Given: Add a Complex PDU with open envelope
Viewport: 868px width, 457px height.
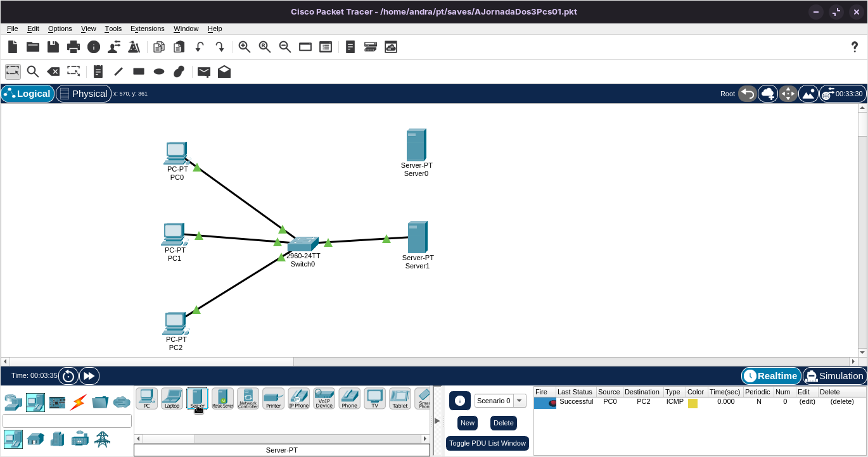Looking at the screenshot, I should [224, 72].
